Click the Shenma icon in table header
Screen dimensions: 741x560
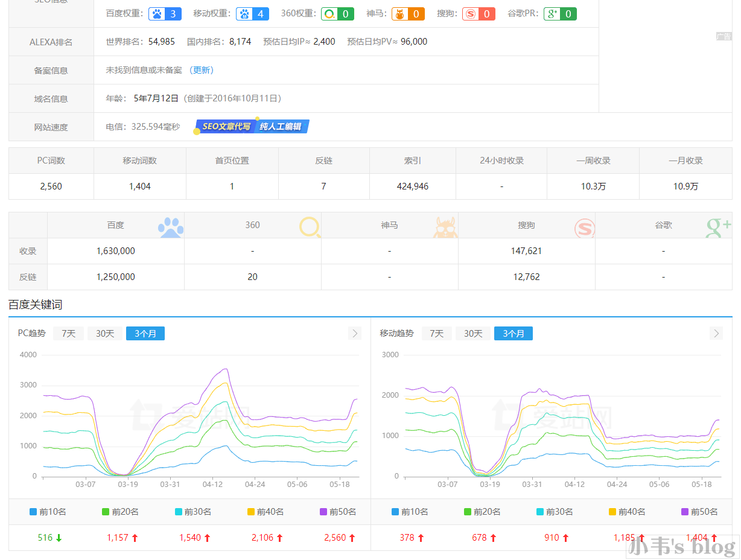click(x=445, y=226)
